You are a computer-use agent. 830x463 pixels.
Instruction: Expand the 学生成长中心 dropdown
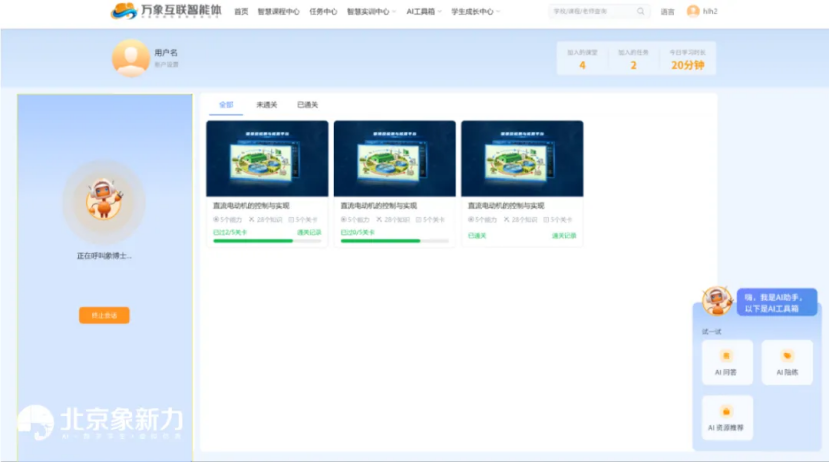pyautogui.click(x=475, y=12)
